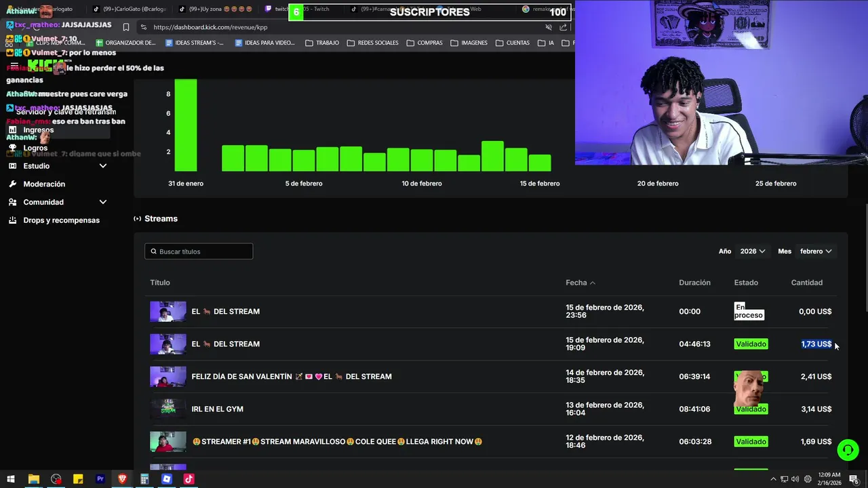This screenshot has height=488, width=868.
Task: Open File Explorer from the taskbar
Action: 33,479
